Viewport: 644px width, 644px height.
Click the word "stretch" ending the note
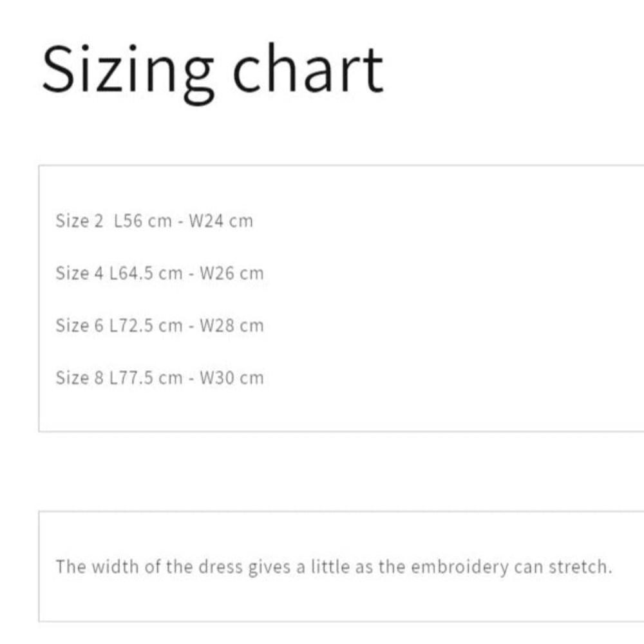click(x=578, y=567)
